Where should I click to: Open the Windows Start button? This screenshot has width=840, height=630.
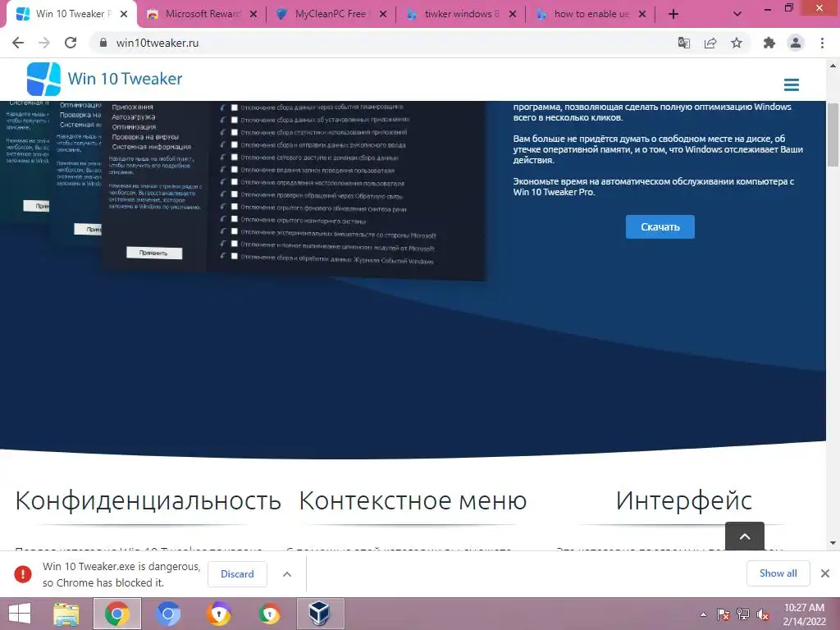tap(20, 614)
